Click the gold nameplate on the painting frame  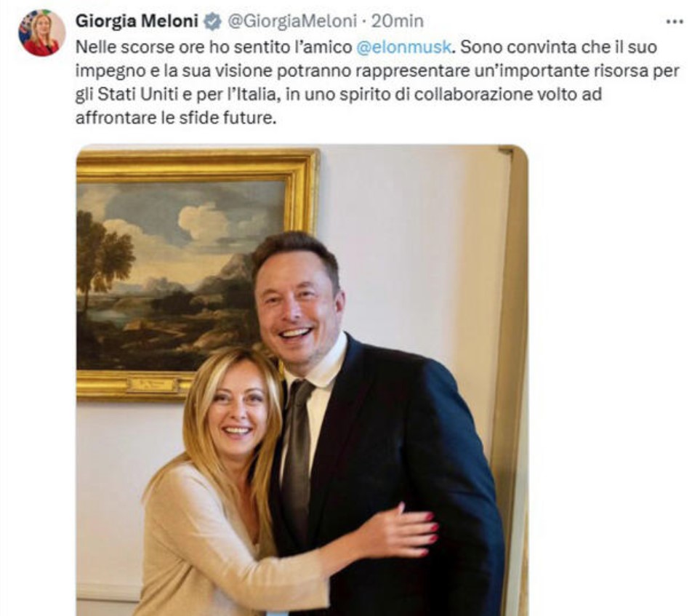pos(152,386)
